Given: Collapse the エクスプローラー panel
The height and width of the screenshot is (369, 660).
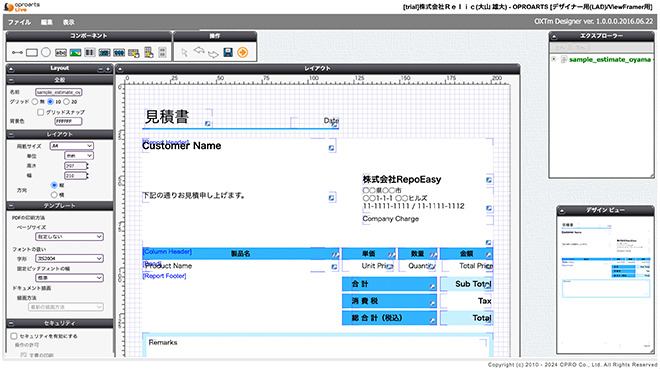Looking at the screenshot, I should click(x=555, y=36).
